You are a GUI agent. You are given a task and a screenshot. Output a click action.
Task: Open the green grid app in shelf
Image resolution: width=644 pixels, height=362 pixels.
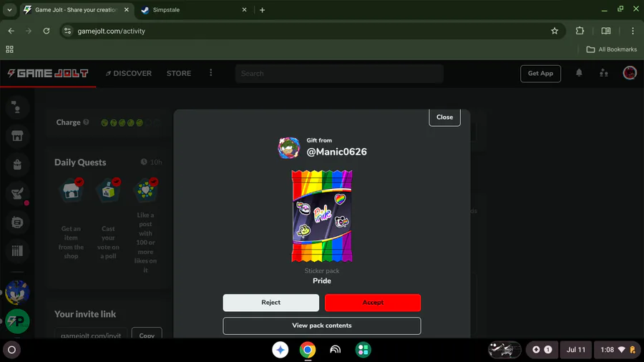[363, 350]
